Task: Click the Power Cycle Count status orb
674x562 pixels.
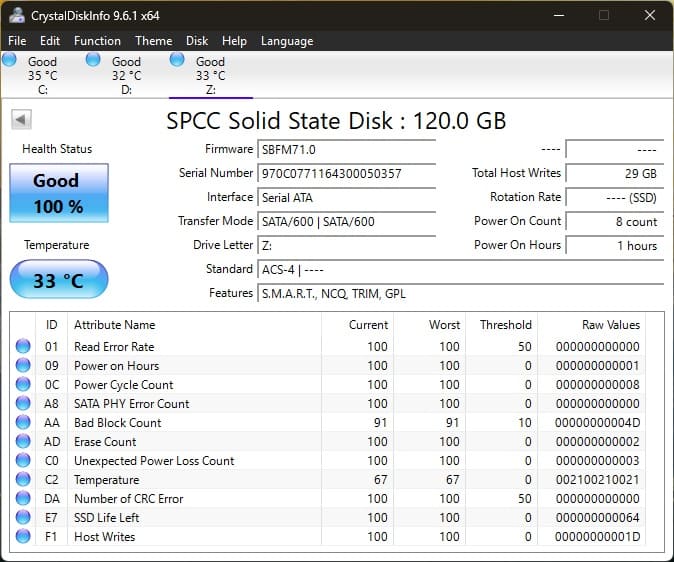Action: point(23,384)
